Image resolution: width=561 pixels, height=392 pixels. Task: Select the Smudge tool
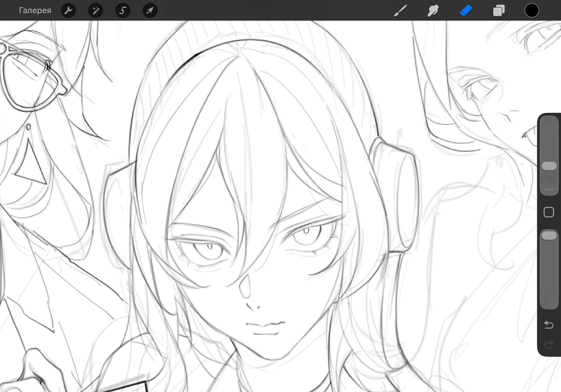[x=433, y=11]
